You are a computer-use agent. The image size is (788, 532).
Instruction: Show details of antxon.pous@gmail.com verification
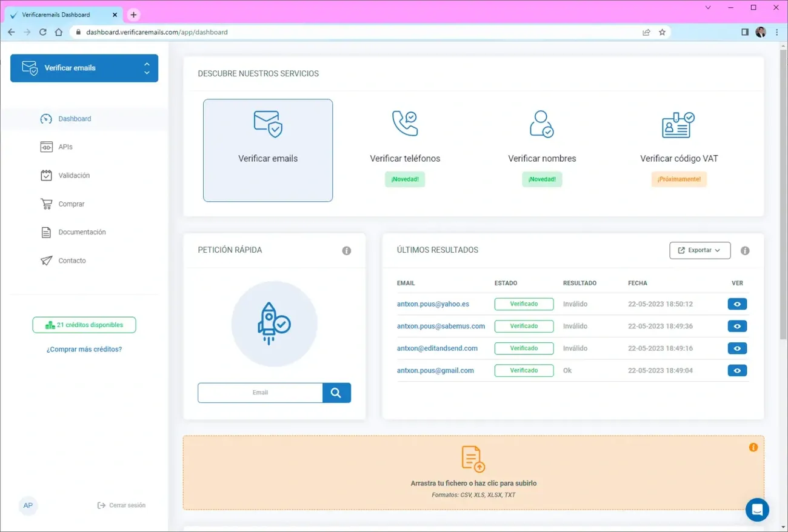point(737,370)
